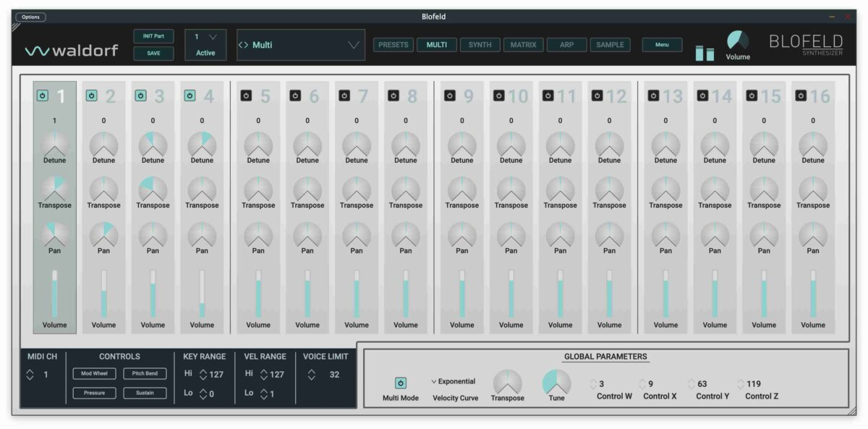
Task: Click the global Transpose knob
Action: [507, 381]
